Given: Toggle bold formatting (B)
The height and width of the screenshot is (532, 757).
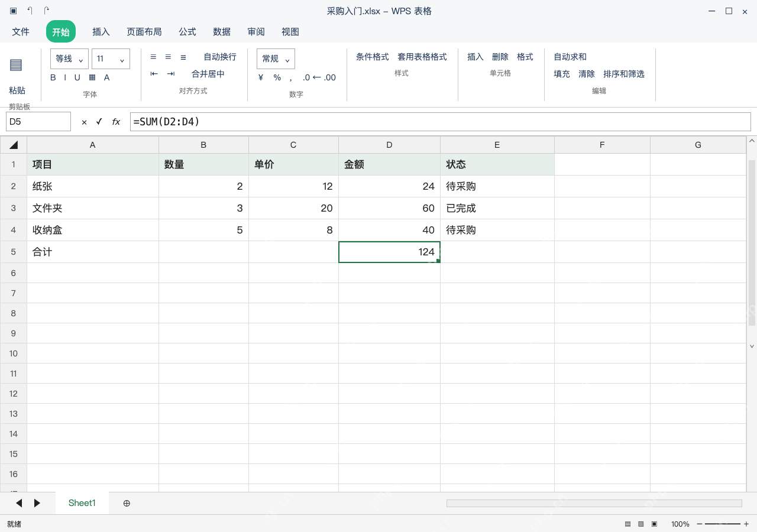Looking at the screenshot, I should click(53, 77).
